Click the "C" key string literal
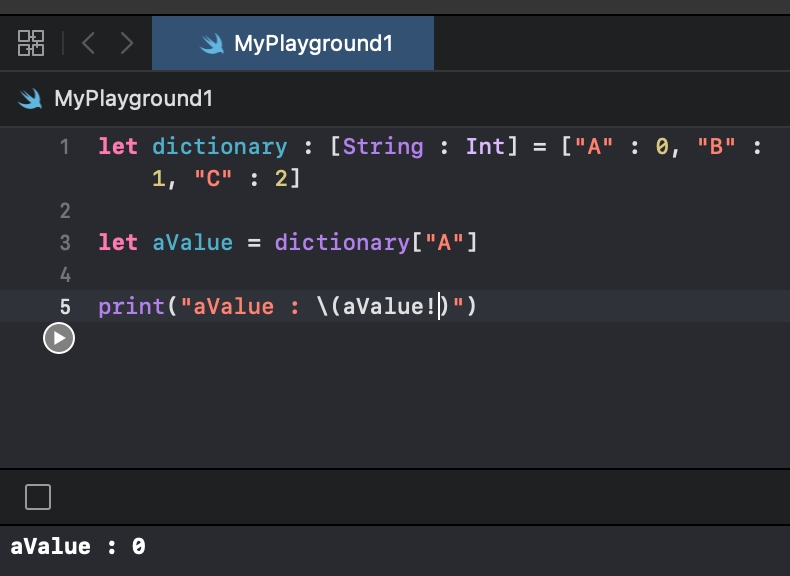 [x=213, y=178]
